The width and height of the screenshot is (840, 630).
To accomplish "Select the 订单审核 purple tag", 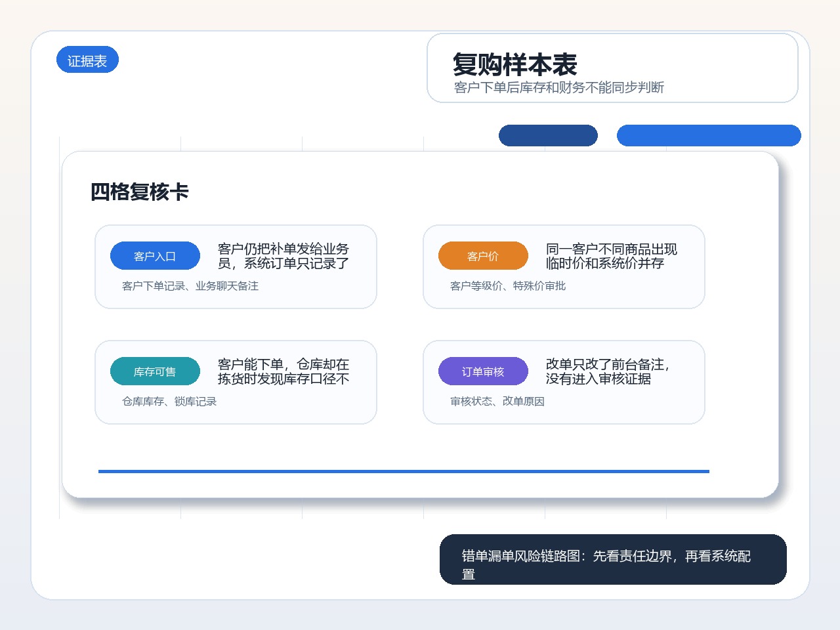I will [483, 371].
